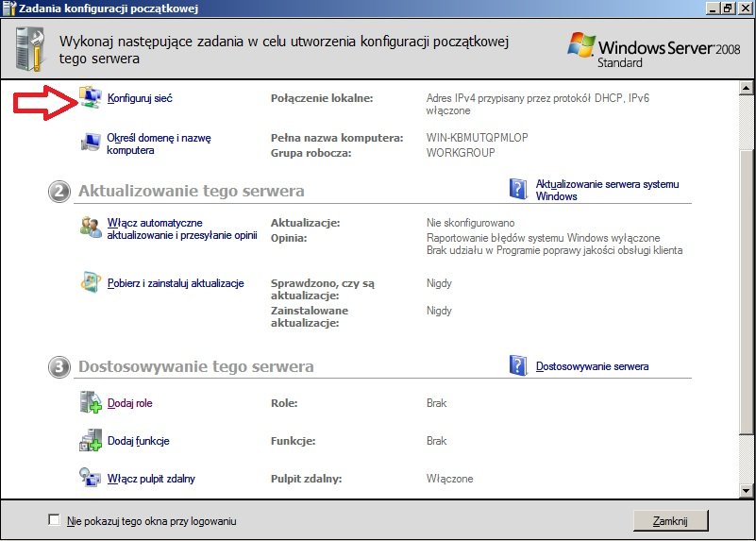
Task: Check Nie pokazuj tego okna przy logowaniu
Action: [x=54, y=520]
